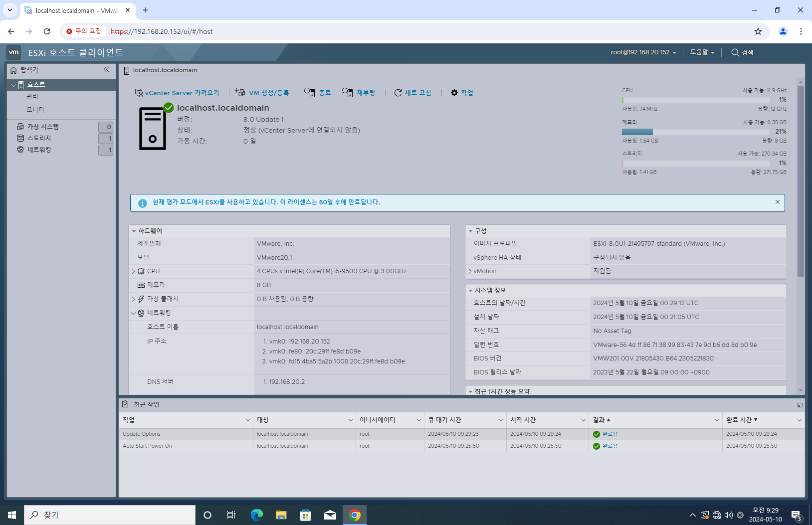
Task: Sort by Result column header
Action: [x=602, y=420]
